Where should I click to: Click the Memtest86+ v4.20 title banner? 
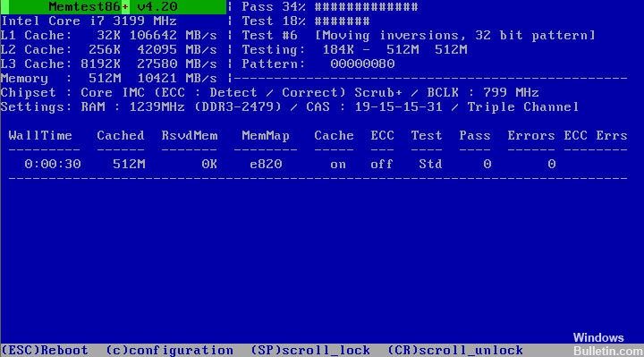pyautogui.click(x=113, y=6)
